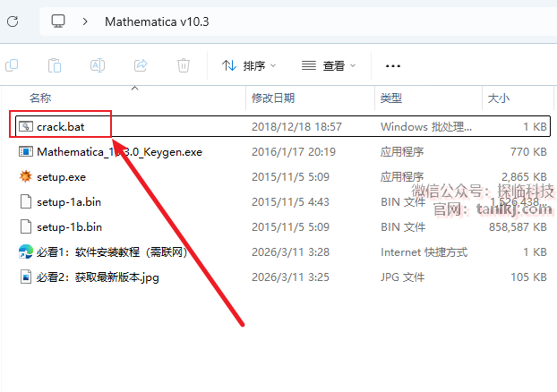This screenshot has width=557, height=392.
Task: Select the setup-1b.bin file icon
Action: point(26,226)
